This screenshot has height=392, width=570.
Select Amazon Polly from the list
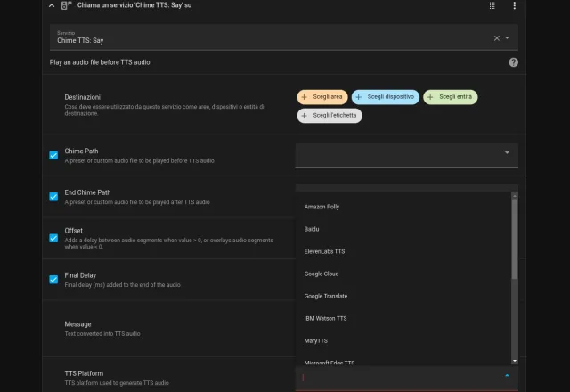[322, 207]
